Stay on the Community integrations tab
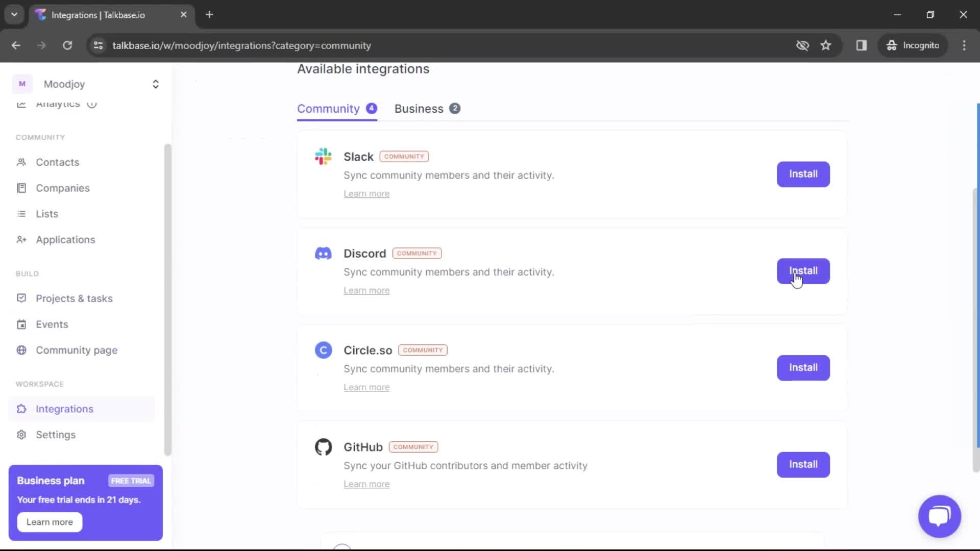Screen dimensions: 980x551 click(x=328, y=109)
